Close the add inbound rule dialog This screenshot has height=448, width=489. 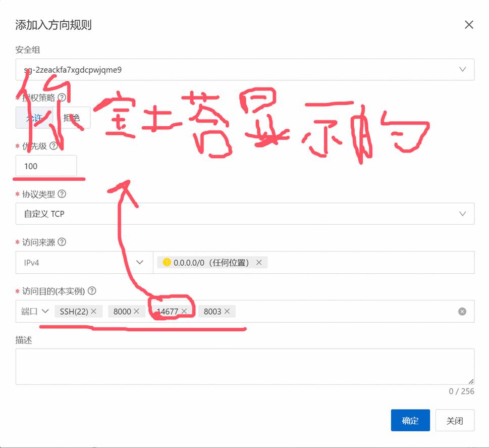tap(469, 25)
